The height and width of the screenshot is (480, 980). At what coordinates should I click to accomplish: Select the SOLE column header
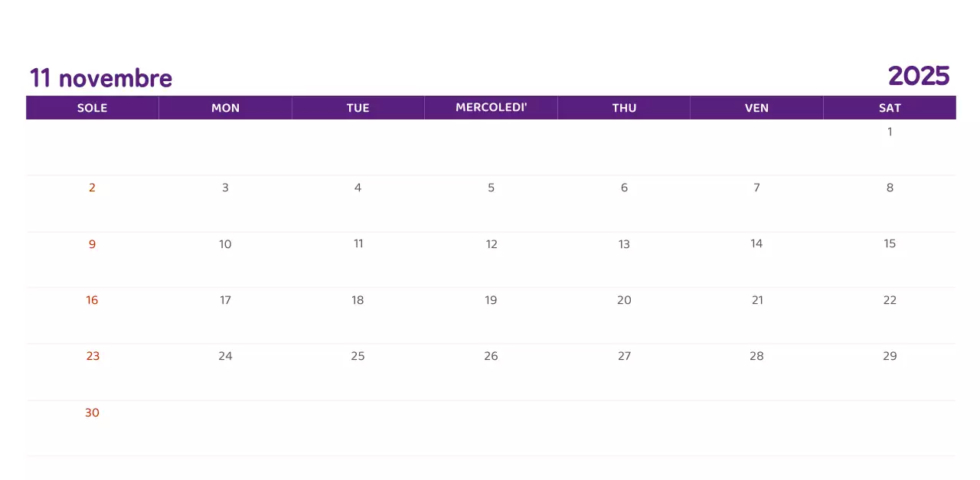92,108
